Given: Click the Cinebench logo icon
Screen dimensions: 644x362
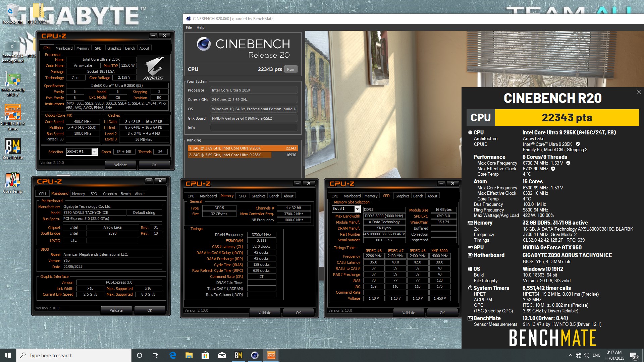Looking at the screenshot, I should click(x=204, y=44).
